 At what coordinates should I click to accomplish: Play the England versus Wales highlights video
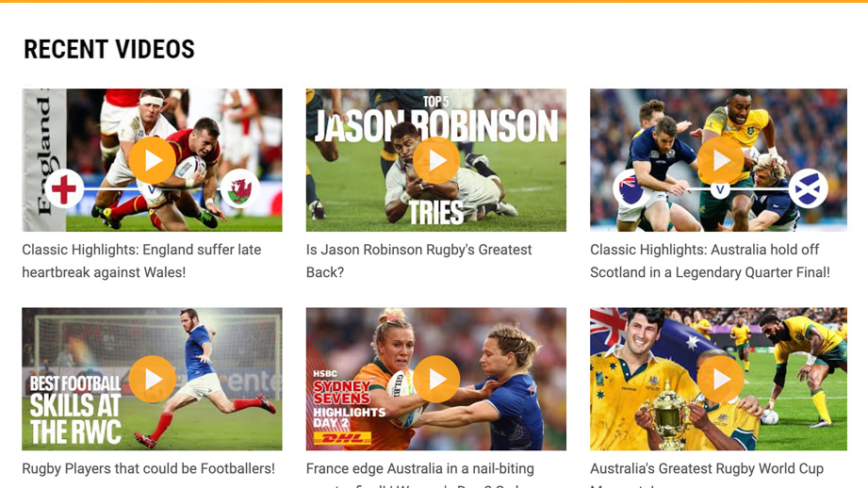point(153,160)
